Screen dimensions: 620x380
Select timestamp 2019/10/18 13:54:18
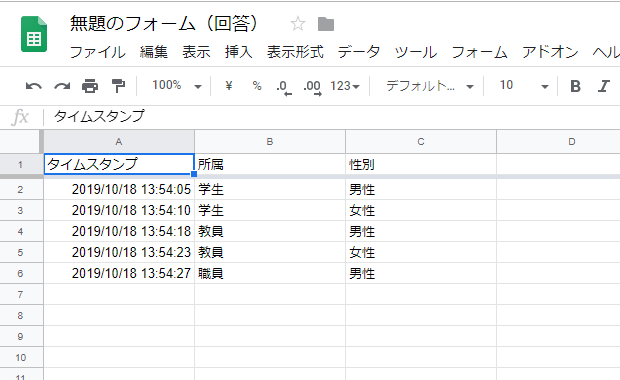[119, 231]
